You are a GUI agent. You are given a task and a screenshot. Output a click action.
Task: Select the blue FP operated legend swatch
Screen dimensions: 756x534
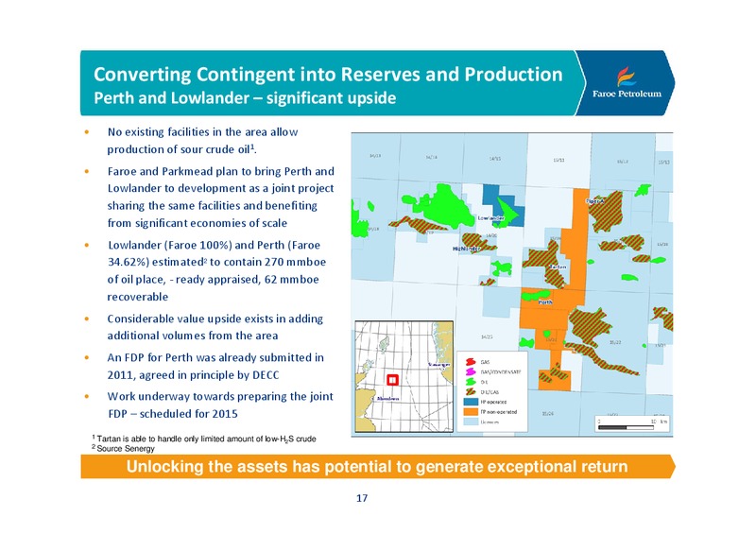click(470, 402)
